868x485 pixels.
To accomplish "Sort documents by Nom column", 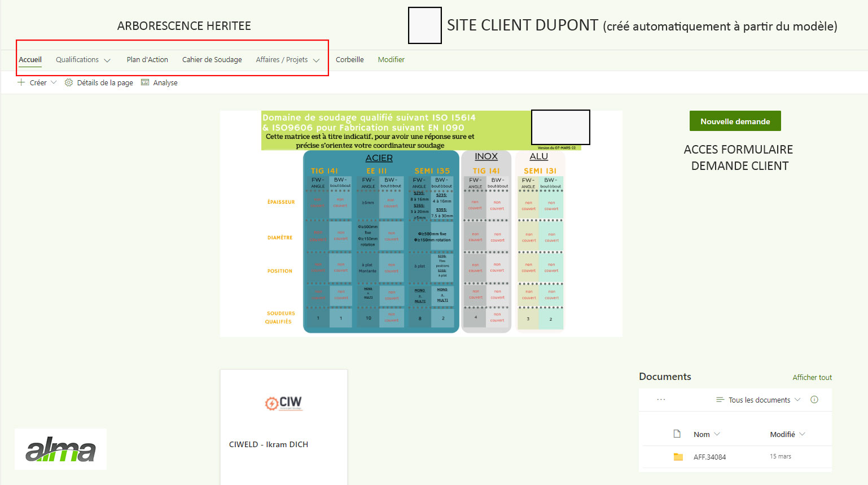I will (x=702, y=434).
